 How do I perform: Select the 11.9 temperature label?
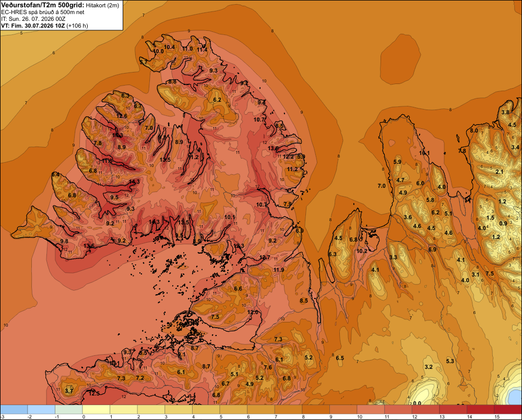pos(279,270)
